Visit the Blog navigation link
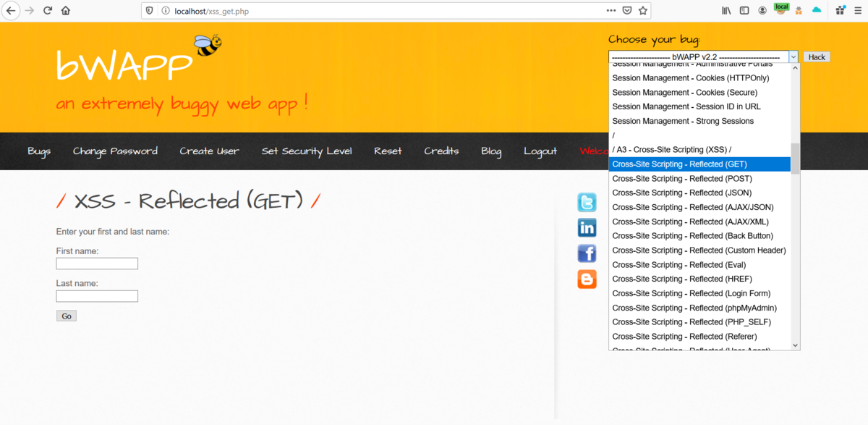The height and width of the screenshot is (425, 868). click(491, 151)
